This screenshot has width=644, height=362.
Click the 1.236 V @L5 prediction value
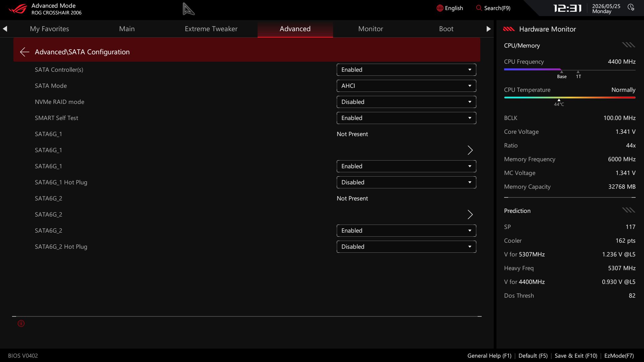619,254
